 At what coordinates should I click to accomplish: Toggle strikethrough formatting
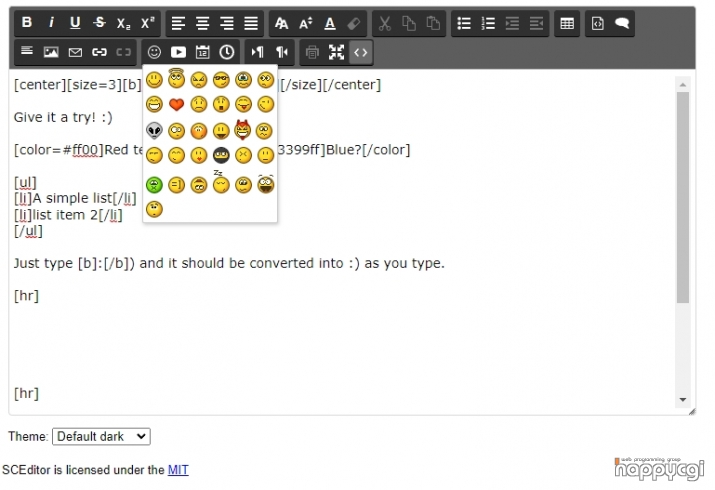pyautogui.click(x=99, y=23)
